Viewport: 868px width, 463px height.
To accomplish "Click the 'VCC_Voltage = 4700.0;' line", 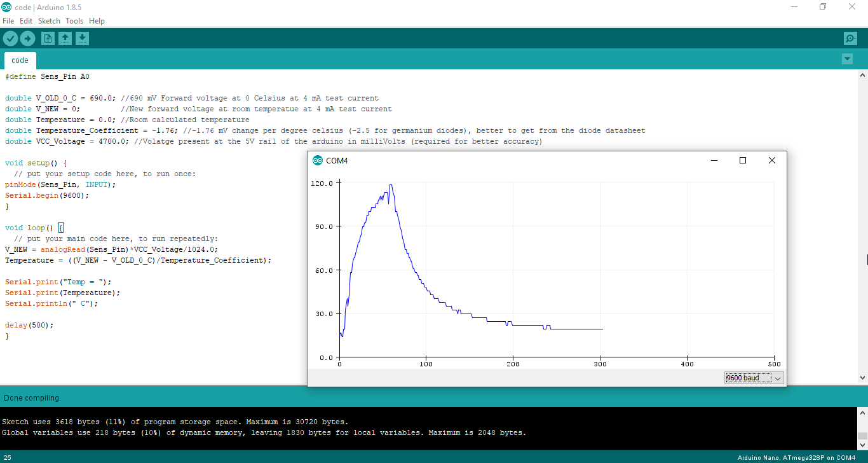I will tap(274, 141).
